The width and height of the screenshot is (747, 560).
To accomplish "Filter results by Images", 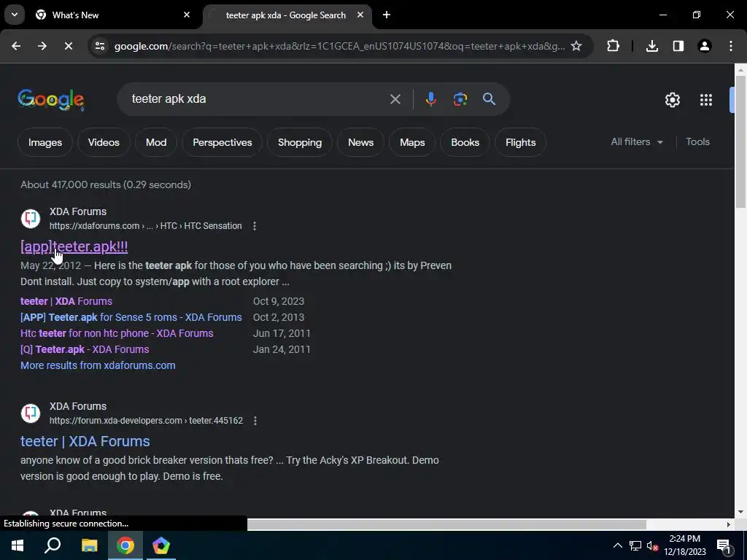I will (x=45, y=142).
